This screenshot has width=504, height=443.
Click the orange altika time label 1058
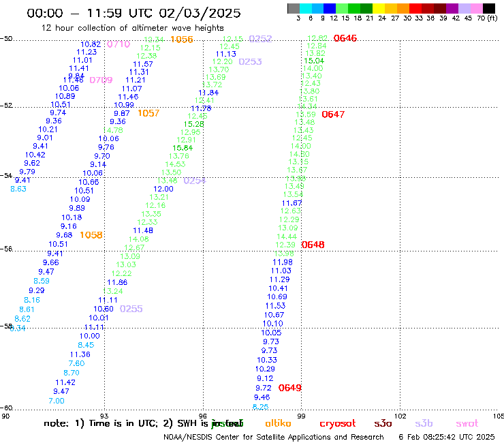tap(91, 235)
